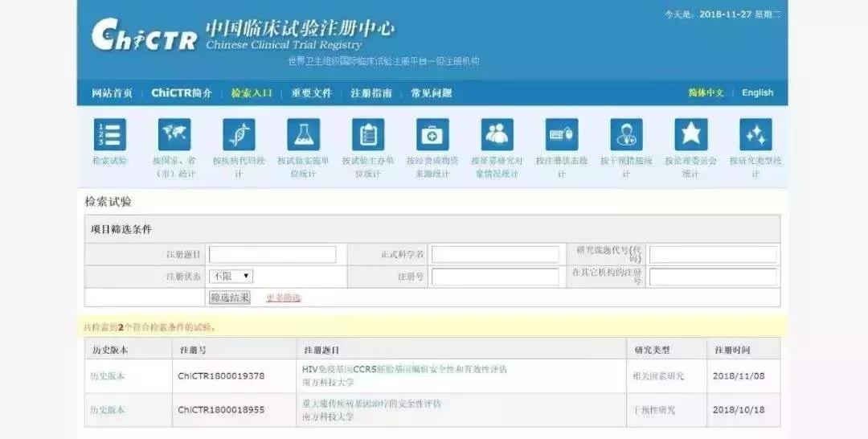Open 历史版本 for ChiCTR1800018955

[108, 410]
